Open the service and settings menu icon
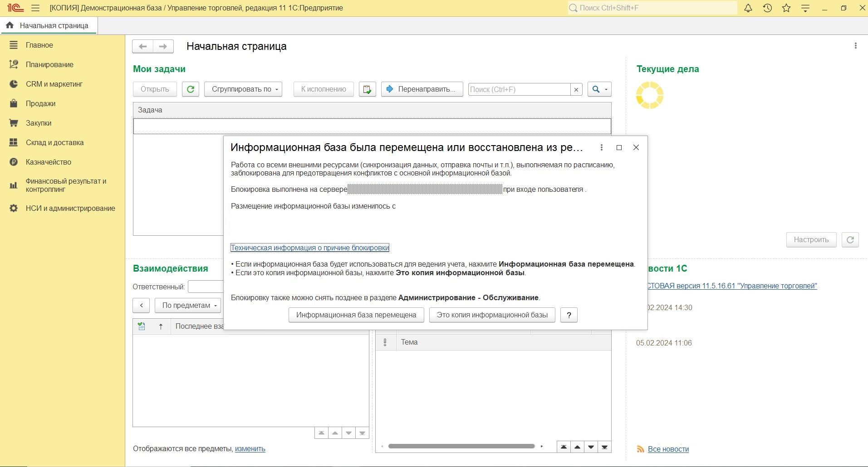 [805, 8]
